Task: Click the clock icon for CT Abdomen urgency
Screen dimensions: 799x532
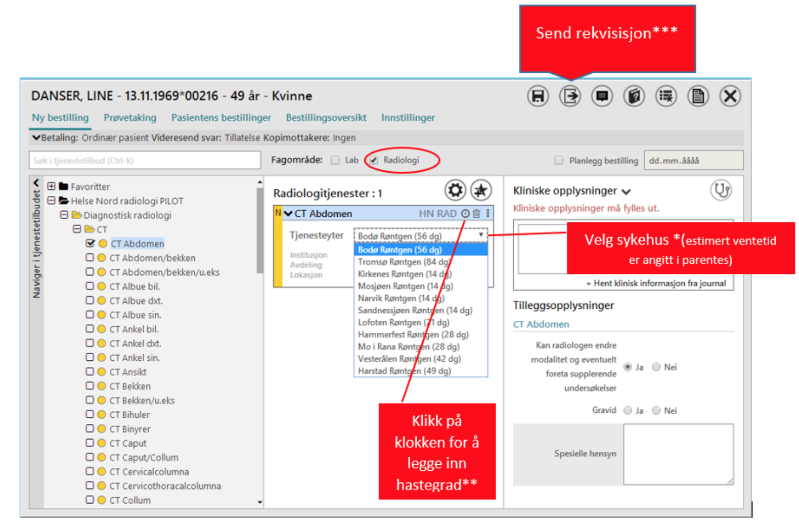Action: [465, 214]
